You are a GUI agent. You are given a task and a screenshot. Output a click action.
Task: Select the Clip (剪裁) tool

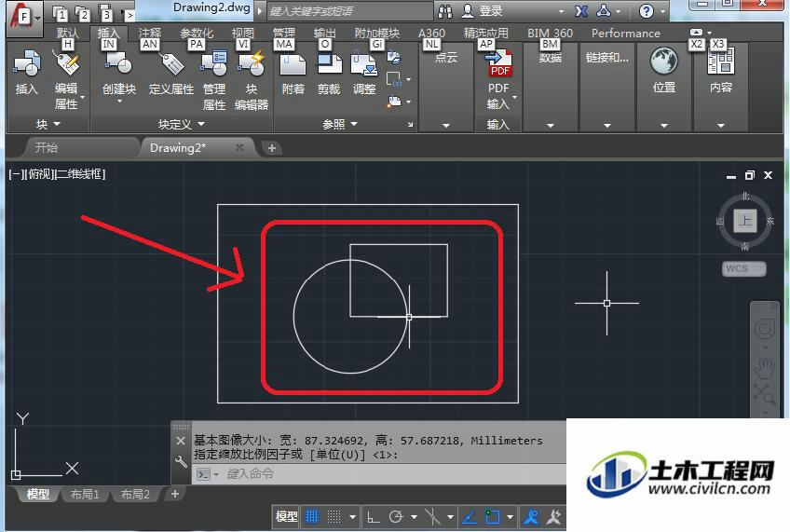click(x=329, y=64)
